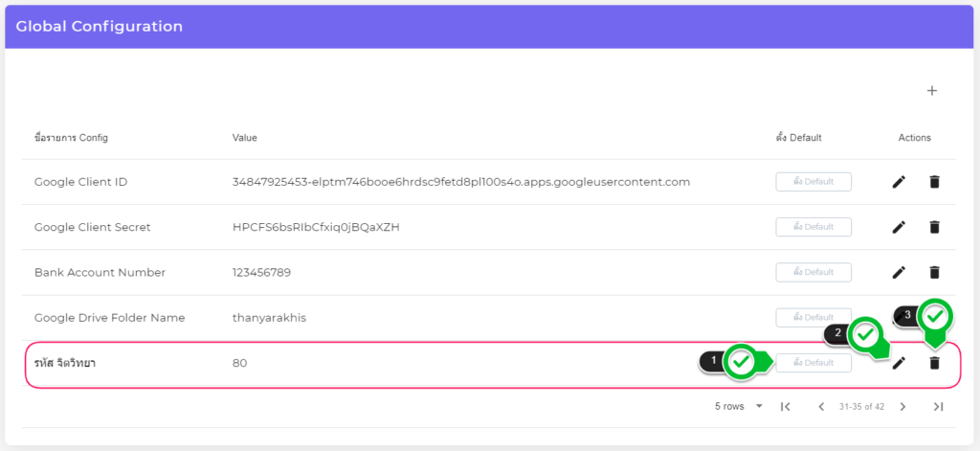980x451 pixels.
Task: Go to the first page
Action: click(785, 407)
